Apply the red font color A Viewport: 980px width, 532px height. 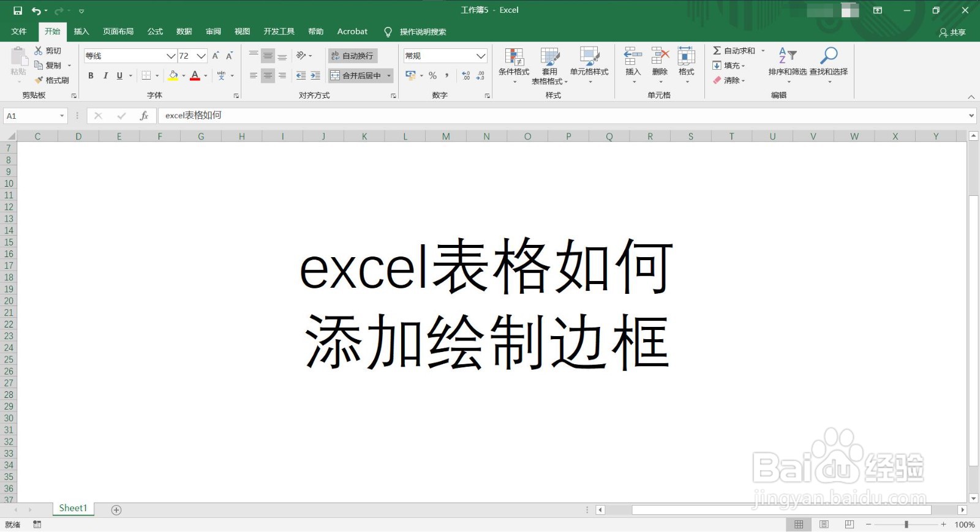click(195, 75)
